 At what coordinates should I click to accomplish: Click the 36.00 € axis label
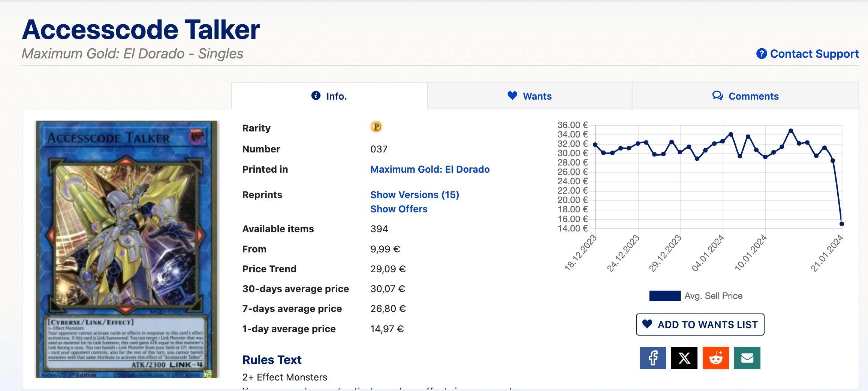pos(572,125)
